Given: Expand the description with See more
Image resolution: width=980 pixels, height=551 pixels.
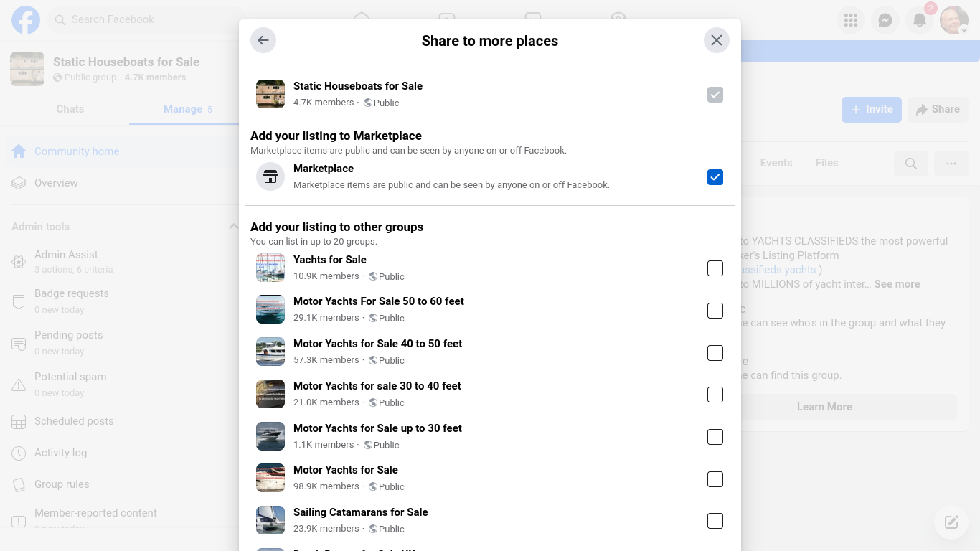Looking at the screenshot, I should coord(897,284).
